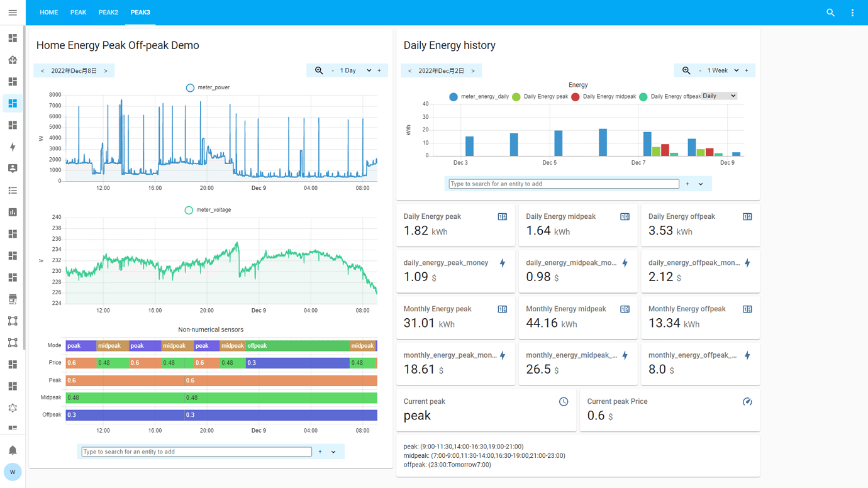Open the search magnifier in the top bar
Viewport: 868px width, 488px height.
coord(830,12)
